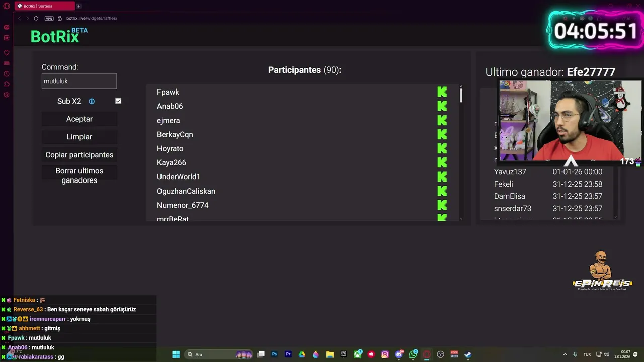Image resolution: width=644 pixels, height=362 pixels.
Task: Open File Explorer from the taskbar
Action: pos(330,354)
